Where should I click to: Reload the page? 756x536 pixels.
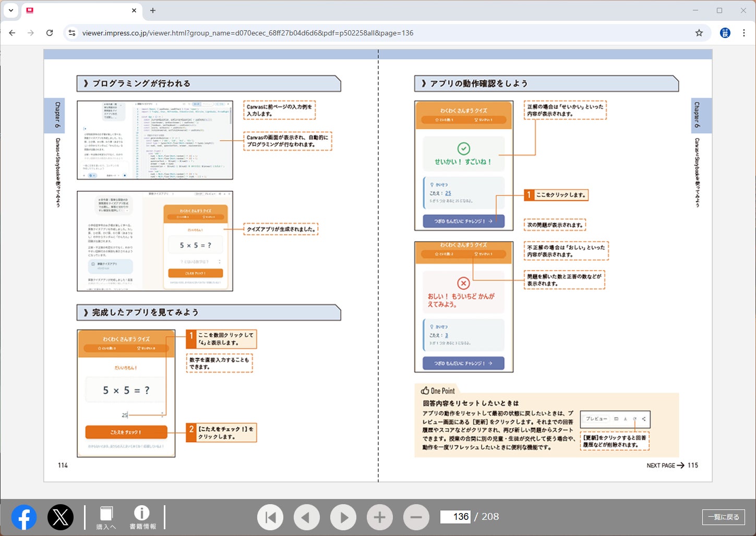[50, 33]
